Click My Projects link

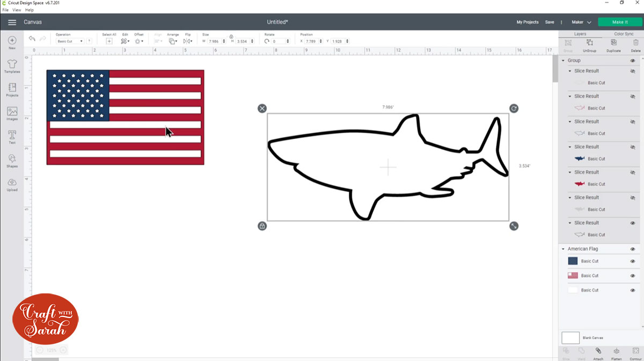tap(527, 22)
